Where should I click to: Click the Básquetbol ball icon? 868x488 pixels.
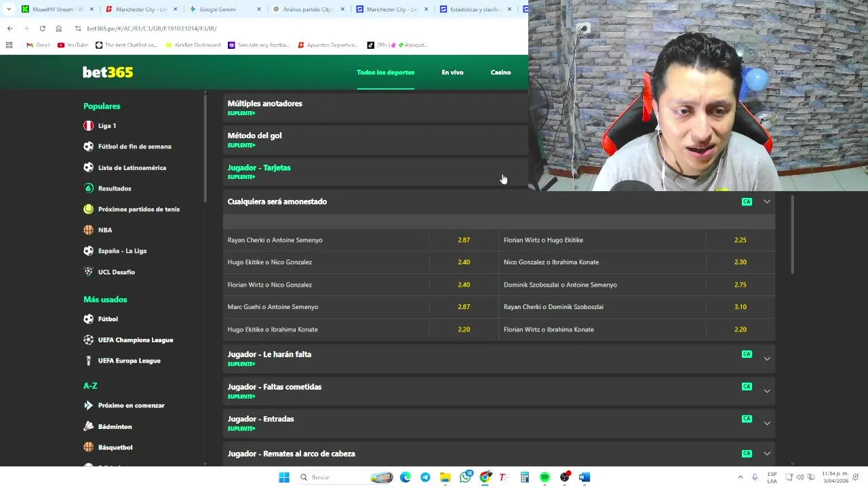point(88,447)
